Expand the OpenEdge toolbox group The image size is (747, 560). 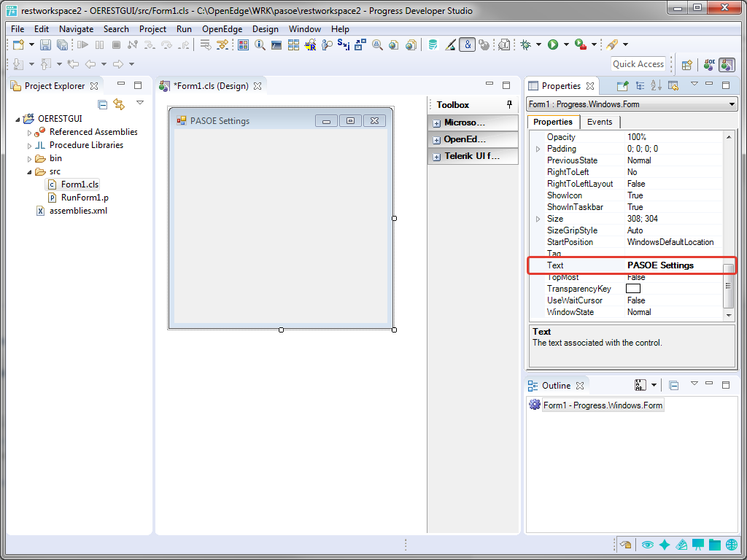(436, 140)
